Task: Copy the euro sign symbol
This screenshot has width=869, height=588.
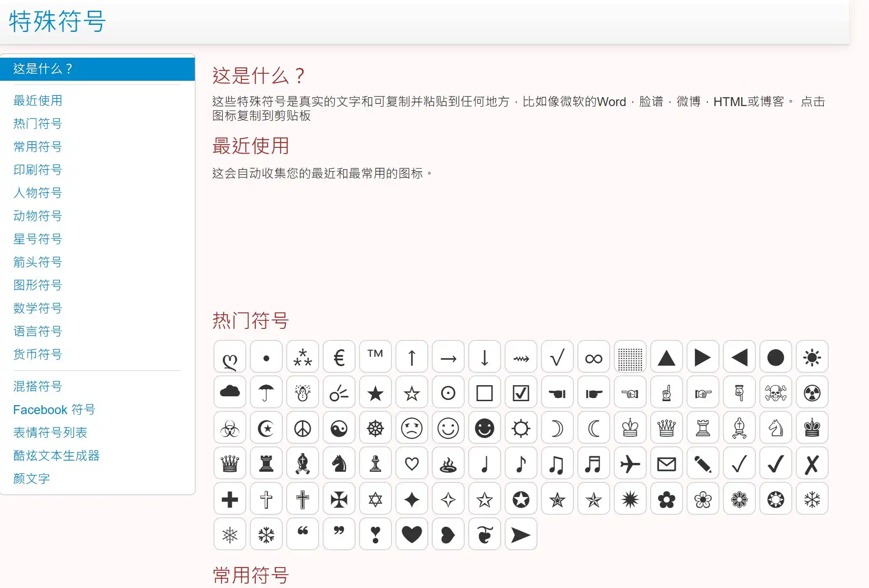Action: [339, 357]
